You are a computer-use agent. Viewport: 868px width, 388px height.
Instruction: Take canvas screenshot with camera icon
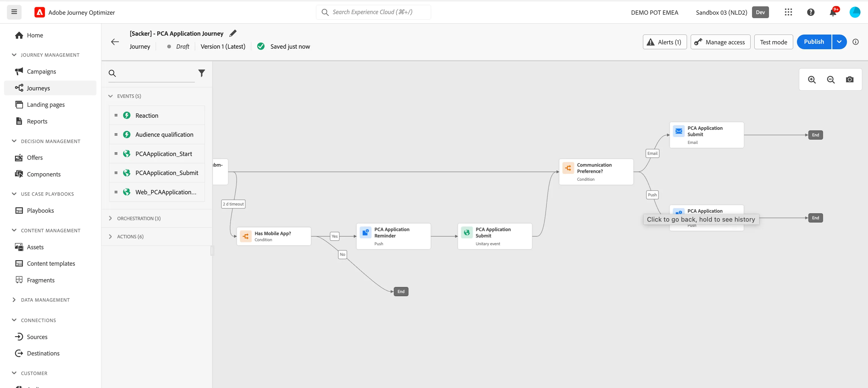tap(850, 79)
